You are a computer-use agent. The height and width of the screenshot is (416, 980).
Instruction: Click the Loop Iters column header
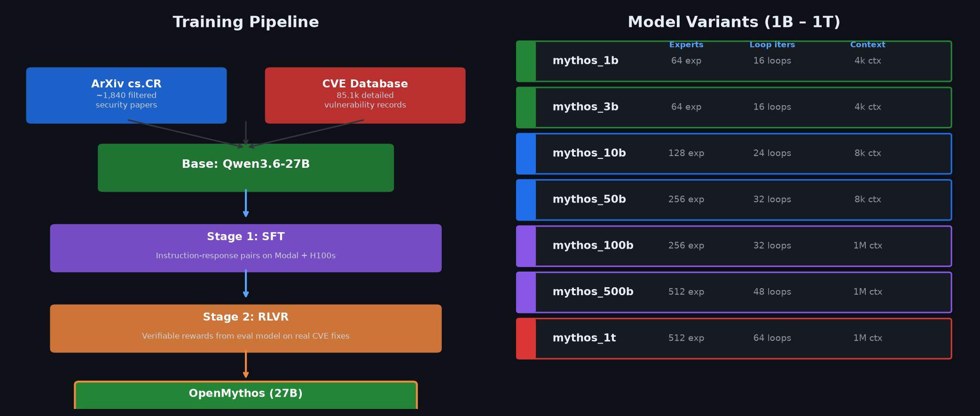772,45
